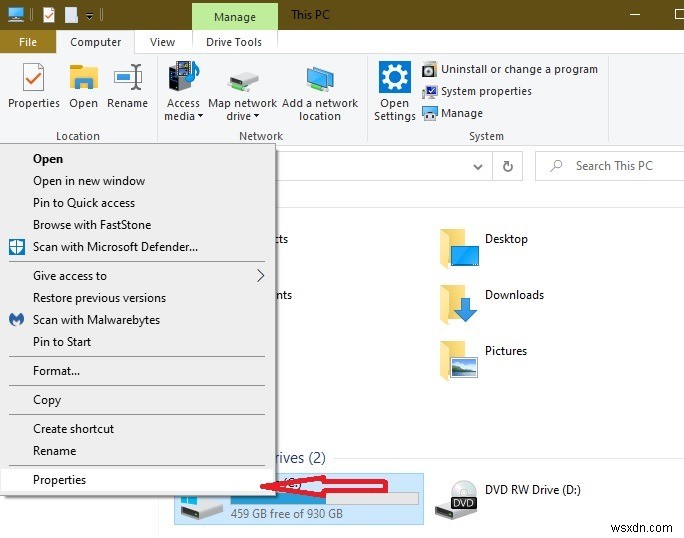The width and height of the screenshot is (684, 538).
Task: Choose Pin to Quick access
Action: pos(137,203)
